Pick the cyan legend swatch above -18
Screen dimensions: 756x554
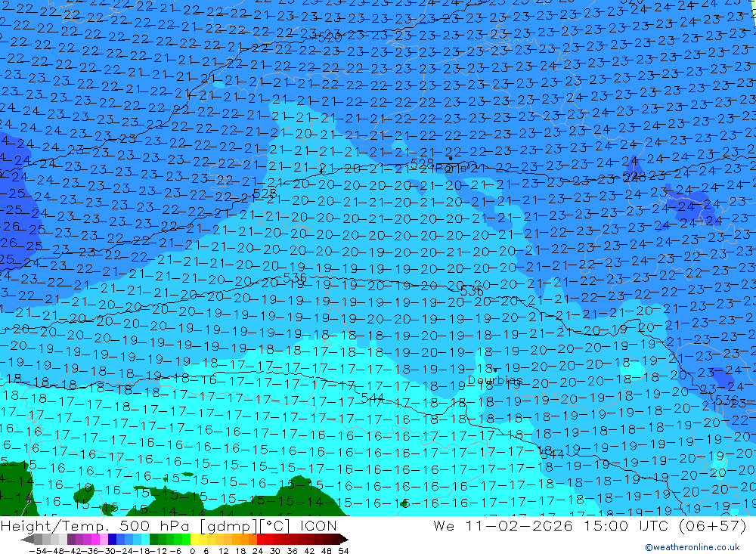[x=145, y=540]
